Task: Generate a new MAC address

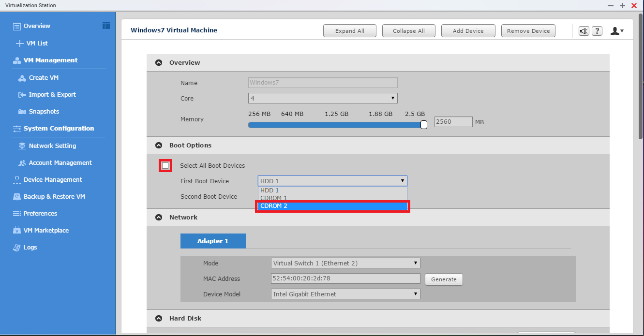Action: coord(444,279)
